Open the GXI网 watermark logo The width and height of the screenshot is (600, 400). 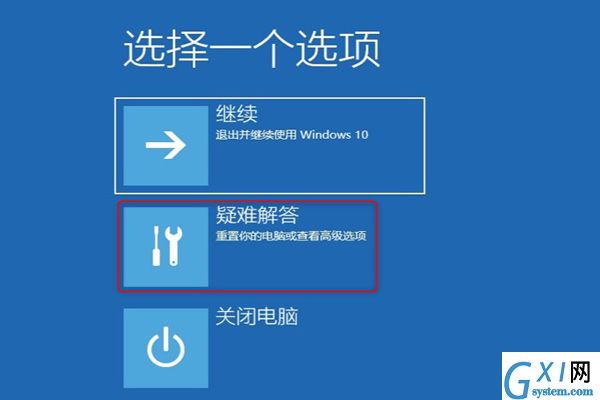[x=550, y=376]
